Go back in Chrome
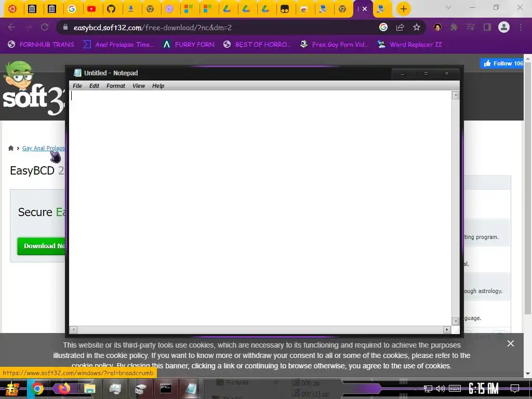Viewport: 532px width, 399px height. [11, 28]
